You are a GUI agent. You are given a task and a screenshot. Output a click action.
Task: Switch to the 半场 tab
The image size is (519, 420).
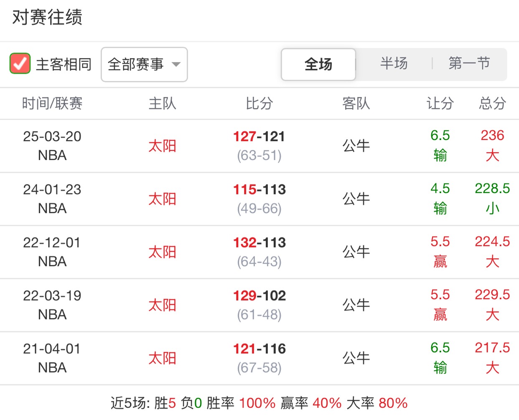tap(394, 64)
